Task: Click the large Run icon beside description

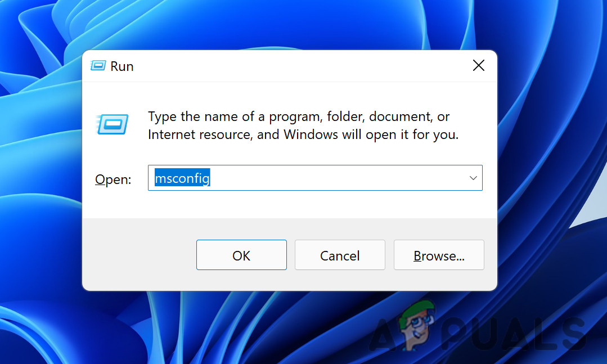Action: click(x=113, y=124)
